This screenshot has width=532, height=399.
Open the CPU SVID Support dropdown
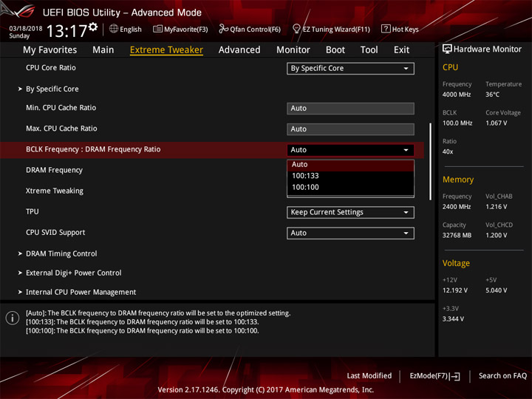350,233
